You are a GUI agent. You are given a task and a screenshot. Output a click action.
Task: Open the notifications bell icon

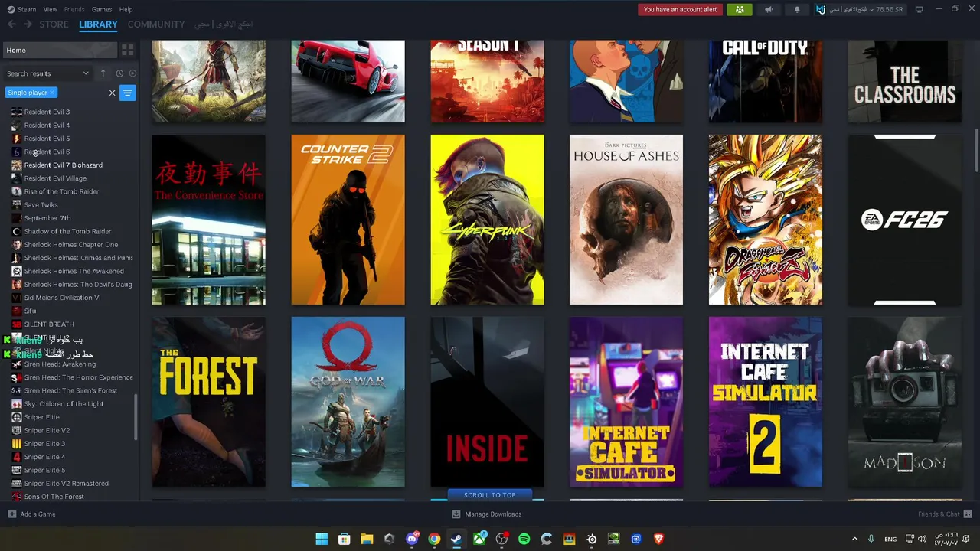coord(797,9)
